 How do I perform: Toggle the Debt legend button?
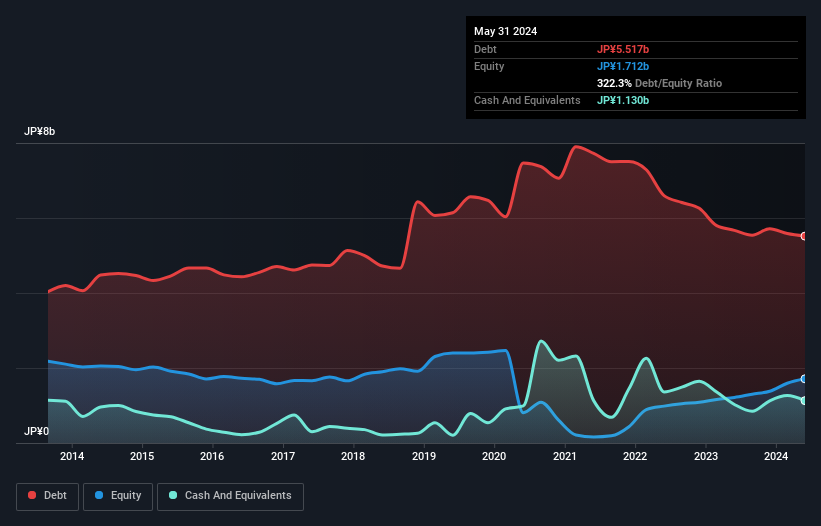tap(48, 496)
